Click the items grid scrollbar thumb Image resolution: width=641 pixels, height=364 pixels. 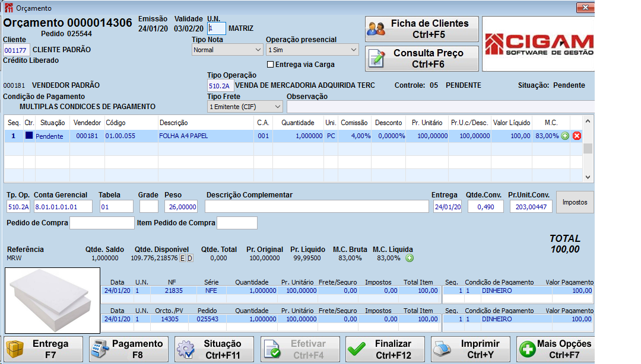click(x=588, y=148)
